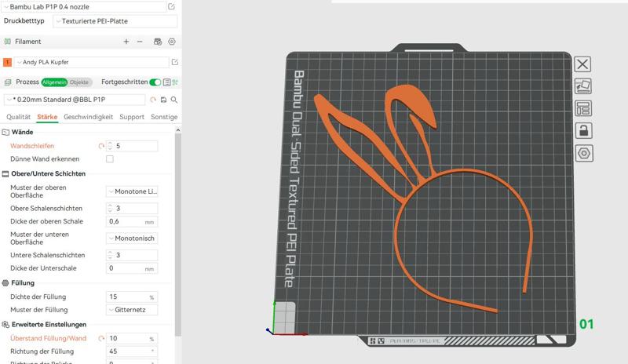Viewport: 628px width, 364px height.
Task: Click the Wandschleifen label
Action: click(32, 146)
